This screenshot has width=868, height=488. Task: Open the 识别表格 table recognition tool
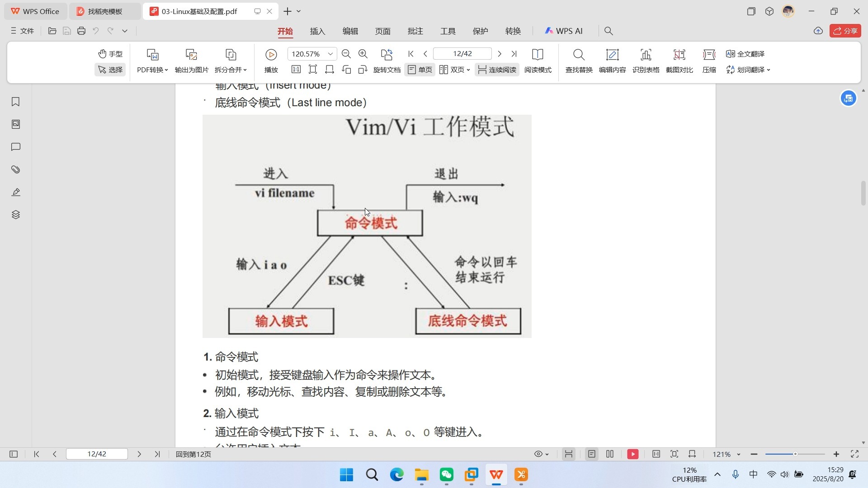[x=646, y=61]
